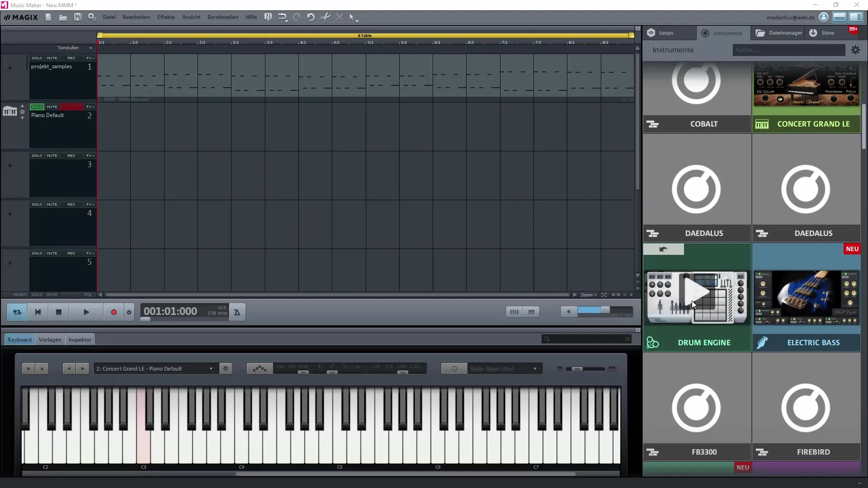Viewport: 868px width, 488px height.
Task: Click the user account avatar icon
Action: coord(824,17)
